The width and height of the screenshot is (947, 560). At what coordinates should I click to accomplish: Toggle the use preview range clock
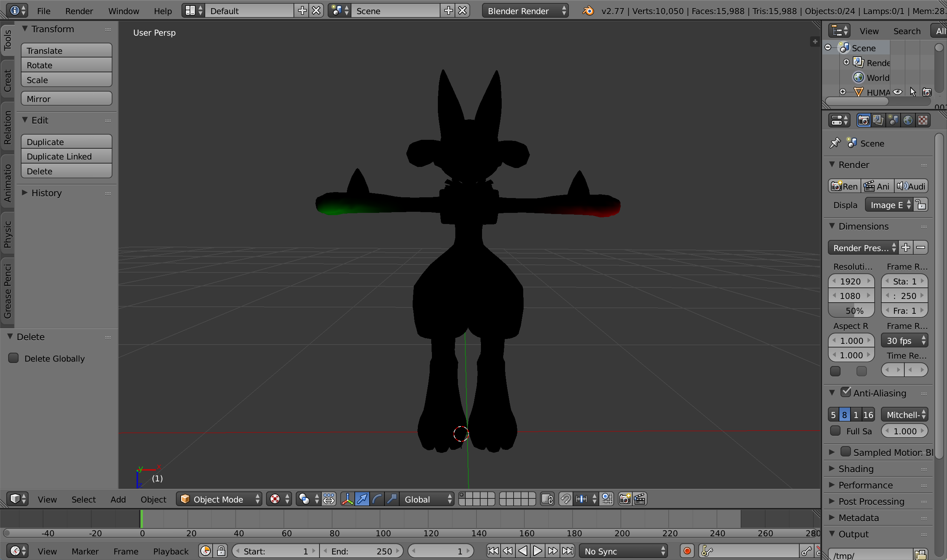[206, 551]
